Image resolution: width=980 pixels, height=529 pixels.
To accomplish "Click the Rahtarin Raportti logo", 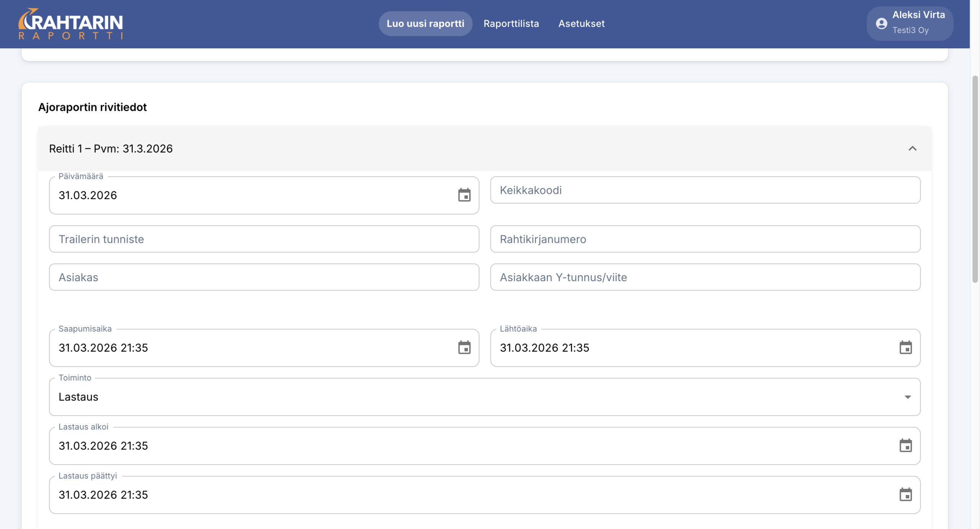I will (71, 24).
